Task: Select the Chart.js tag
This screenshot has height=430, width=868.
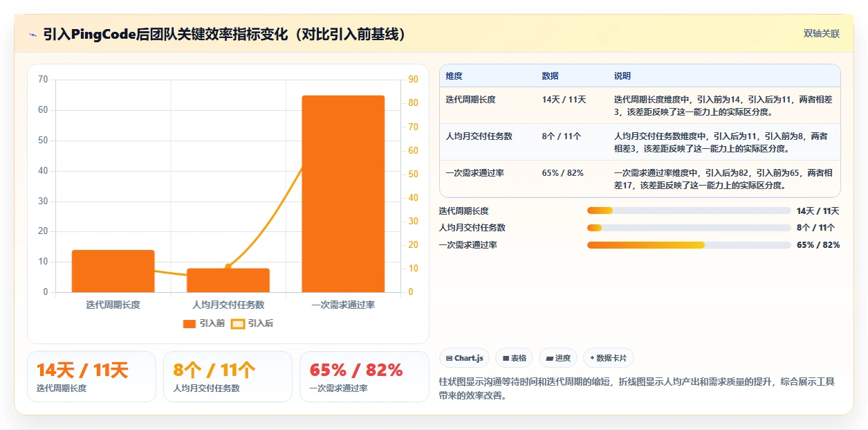Action: [464, 358]
